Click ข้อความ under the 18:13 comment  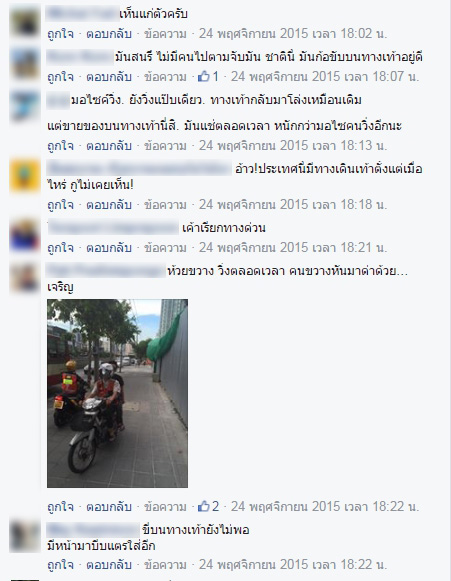[165, 146]
